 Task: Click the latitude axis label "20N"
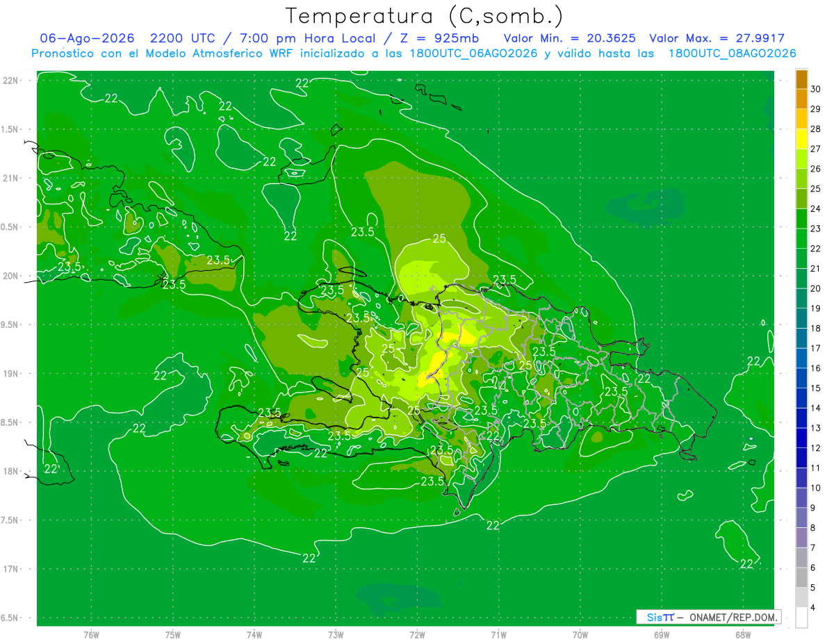coord(11,276)
